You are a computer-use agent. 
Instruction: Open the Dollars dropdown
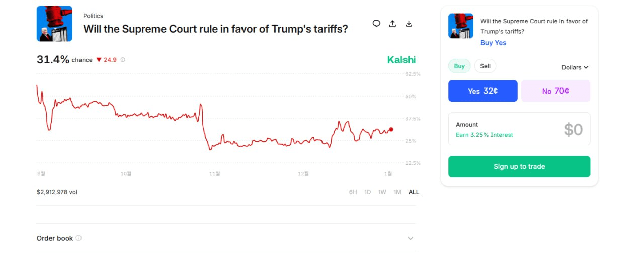575,67
